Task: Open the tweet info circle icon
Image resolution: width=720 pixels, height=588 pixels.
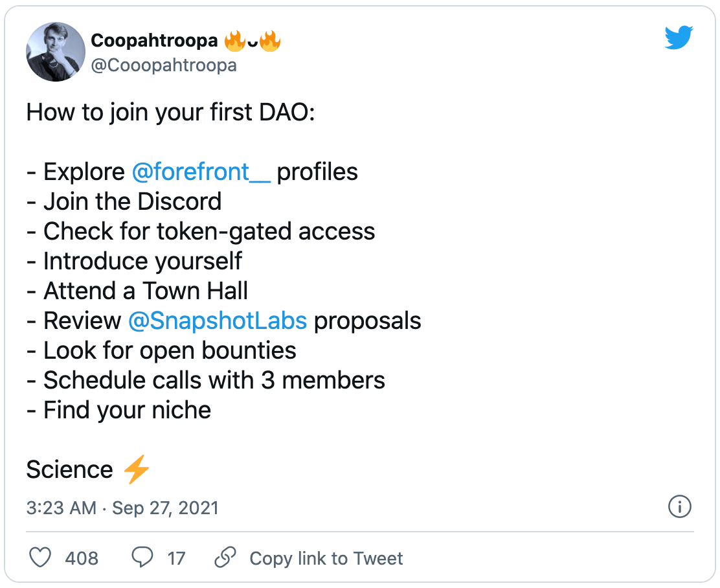Action: tap(679, 507)
